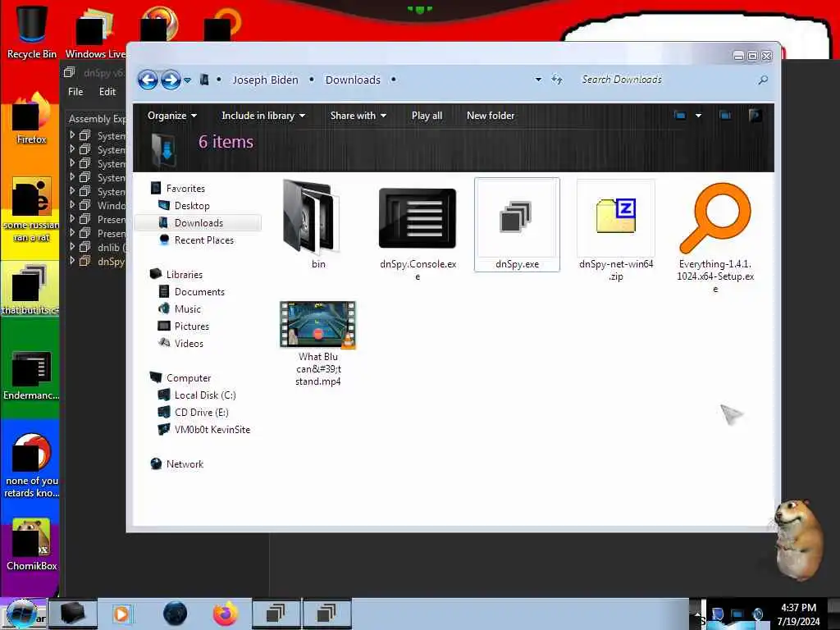
Task: Expand the Windo… node in dnSpy Assembly Explorer
Action: tap(72, 205)
